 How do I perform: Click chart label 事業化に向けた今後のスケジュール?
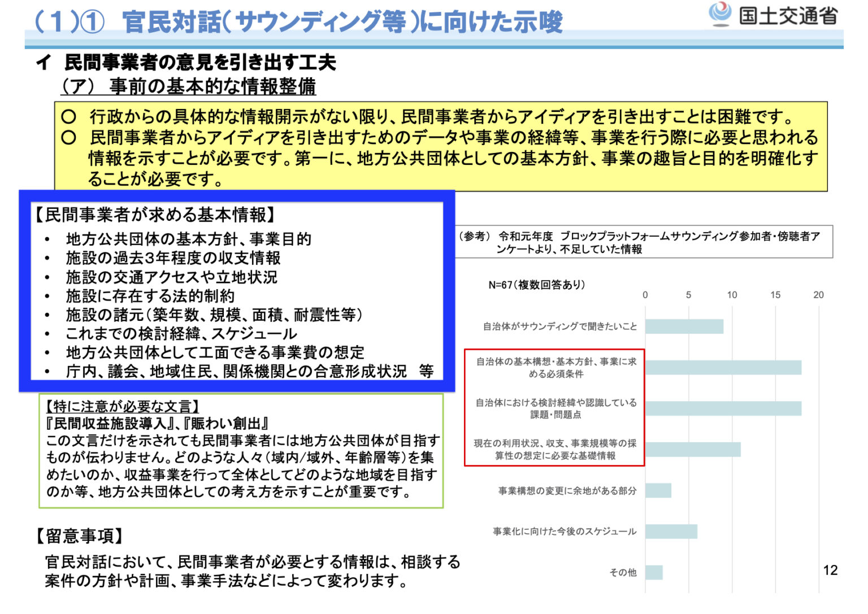coord(565,532)
